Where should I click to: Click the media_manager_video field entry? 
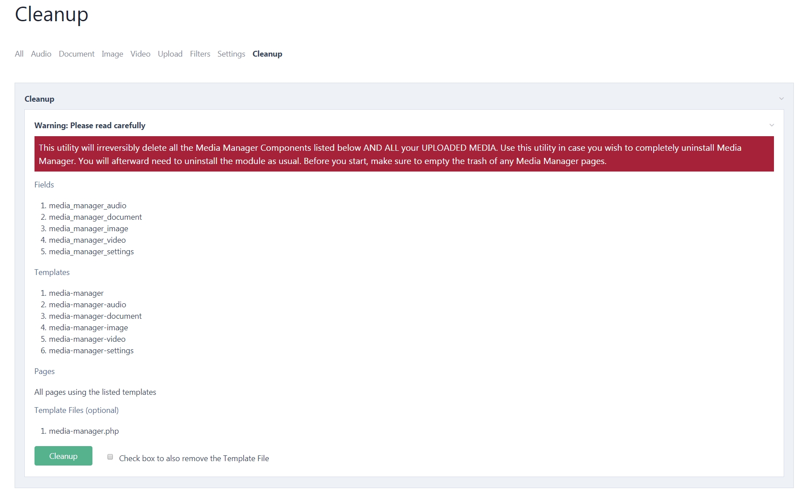[x=87, y=240]
